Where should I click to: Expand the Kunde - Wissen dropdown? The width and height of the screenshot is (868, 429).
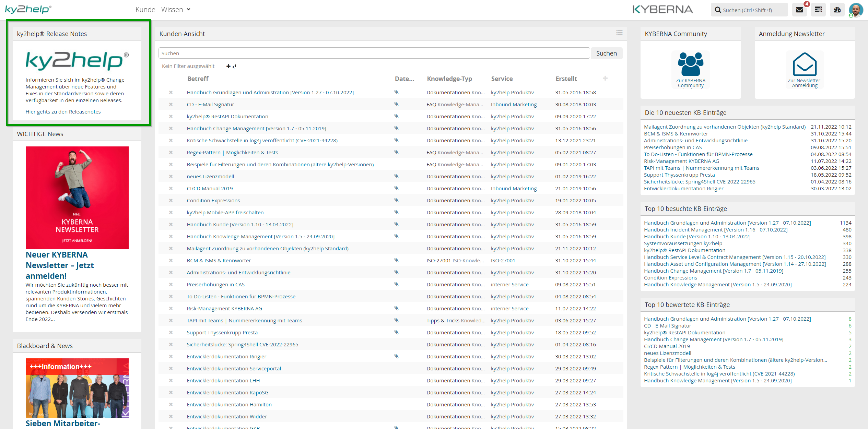[x=163, y=10]
